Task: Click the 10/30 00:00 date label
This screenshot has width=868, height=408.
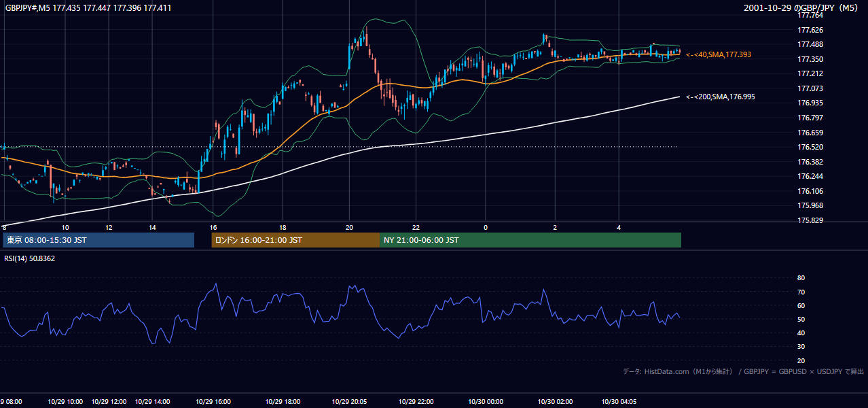Action: click(x=485, y=402)
